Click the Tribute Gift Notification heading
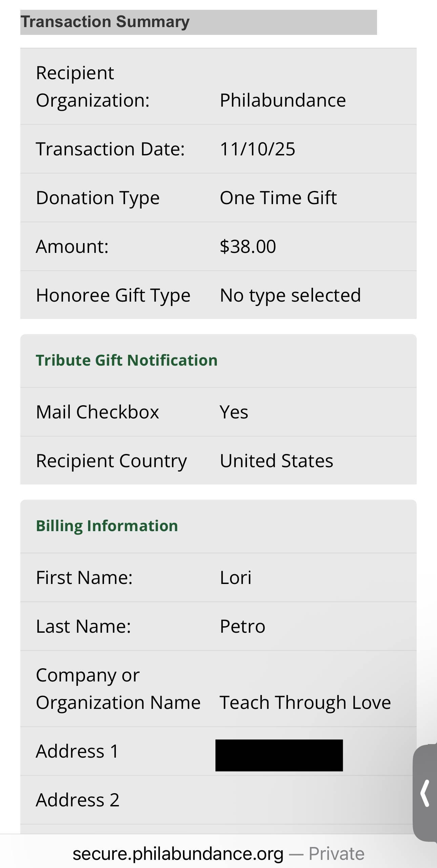The height and width of the screenshot is (868, 437). pos(126,360)
